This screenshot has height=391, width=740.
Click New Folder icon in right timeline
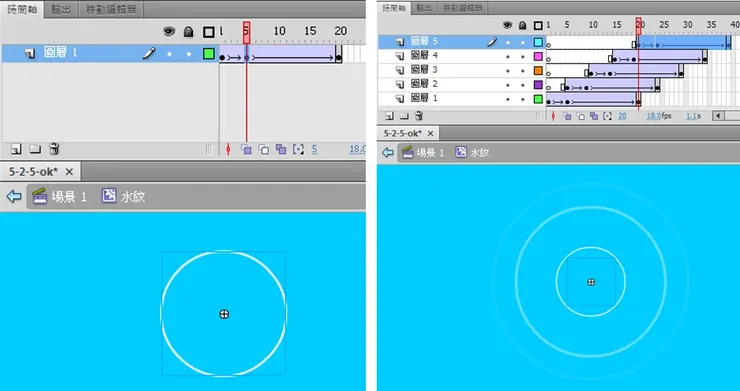[x=404, y=116]
